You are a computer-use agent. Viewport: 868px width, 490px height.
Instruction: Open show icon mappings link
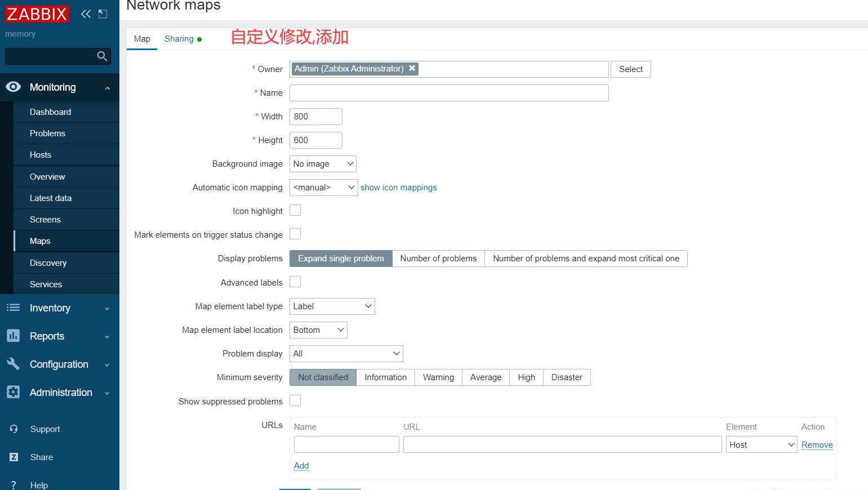[398, 188]
